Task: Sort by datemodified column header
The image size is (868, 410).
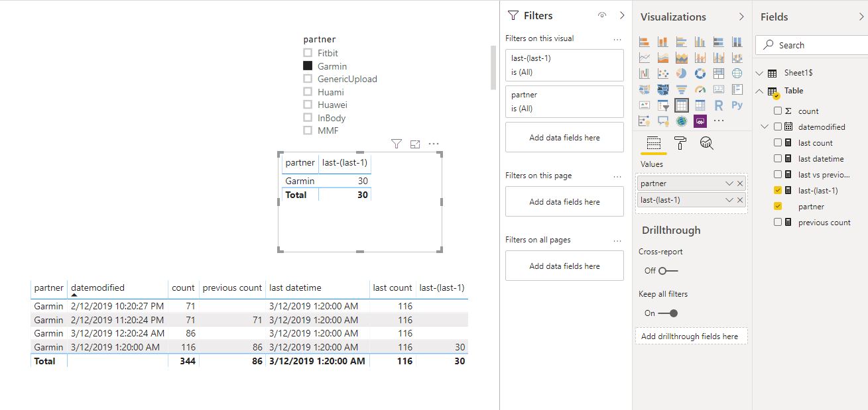Action: point(97,287)
